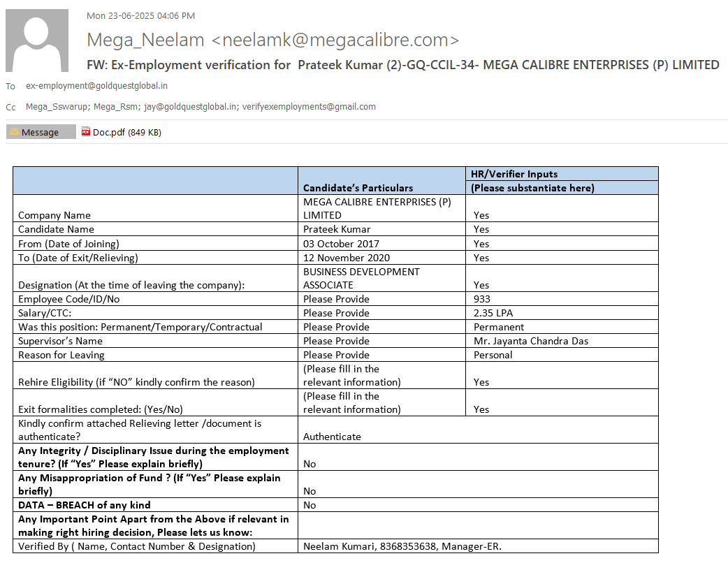This screenshot has height=563, width=728.
Task: Click Exit formalities completed label
Action: (x=101, y=409)
